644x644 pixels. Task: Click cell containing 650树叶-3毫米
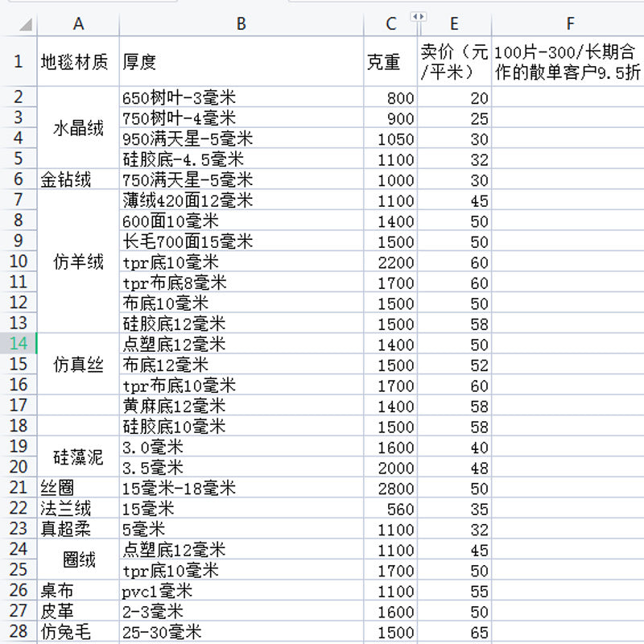241,97
